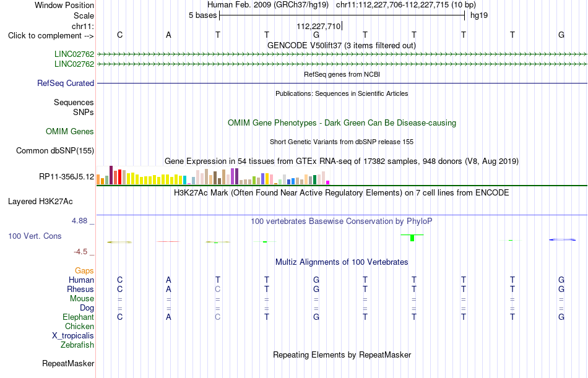Click the -4.5 PhyloP lower scale value
588x378 pixels.
pos(80,252)
